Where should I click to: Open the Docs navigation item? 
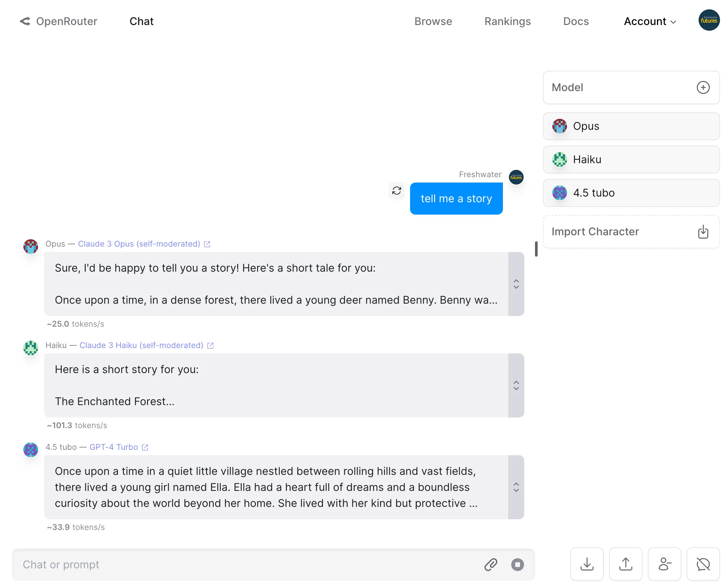[x=575, y=21]
